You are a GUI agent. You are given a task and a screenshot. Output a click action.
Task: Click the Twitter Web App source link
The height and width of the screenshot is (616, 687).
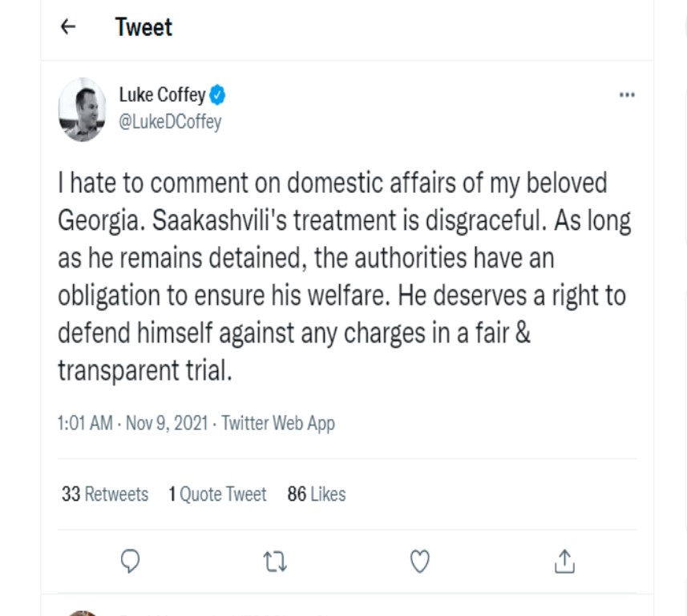pyautogui.click(x=278, y=423)
